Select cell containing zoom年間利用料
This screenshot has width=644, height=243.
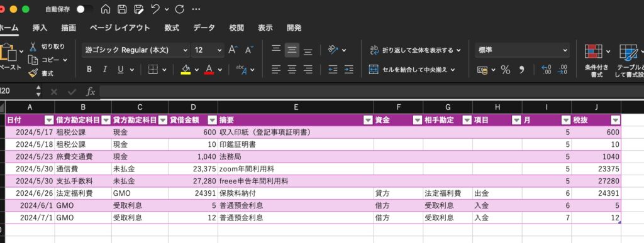[x=296, y=169]
